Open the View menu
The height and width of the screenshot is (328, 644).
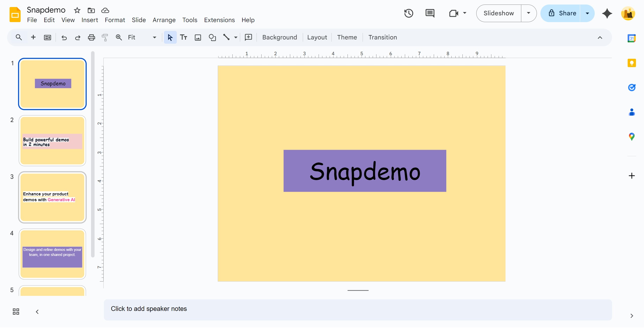68,20
